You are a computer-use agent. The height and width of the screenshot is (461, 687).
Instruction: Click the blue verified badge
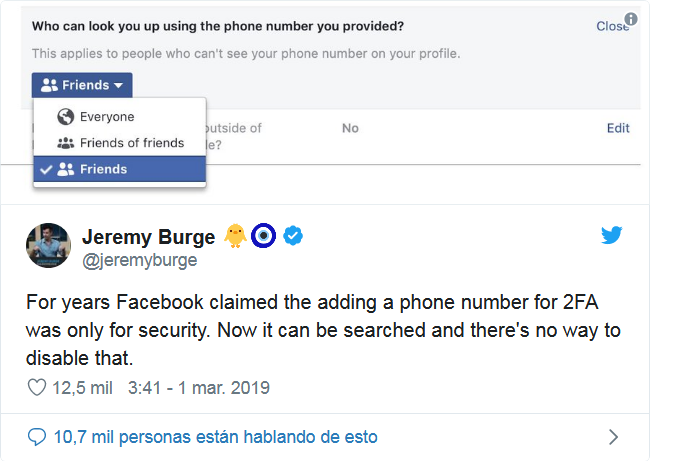pos(294,236)
